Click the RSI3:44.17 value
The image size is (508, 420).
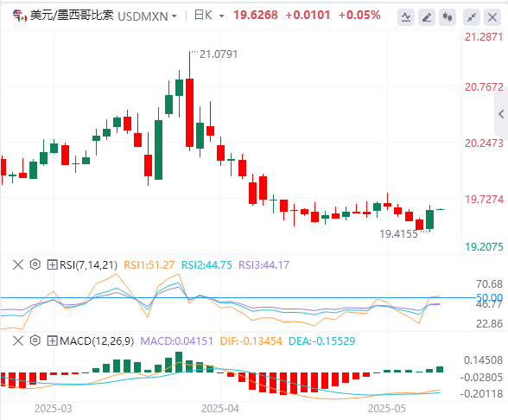264,265
